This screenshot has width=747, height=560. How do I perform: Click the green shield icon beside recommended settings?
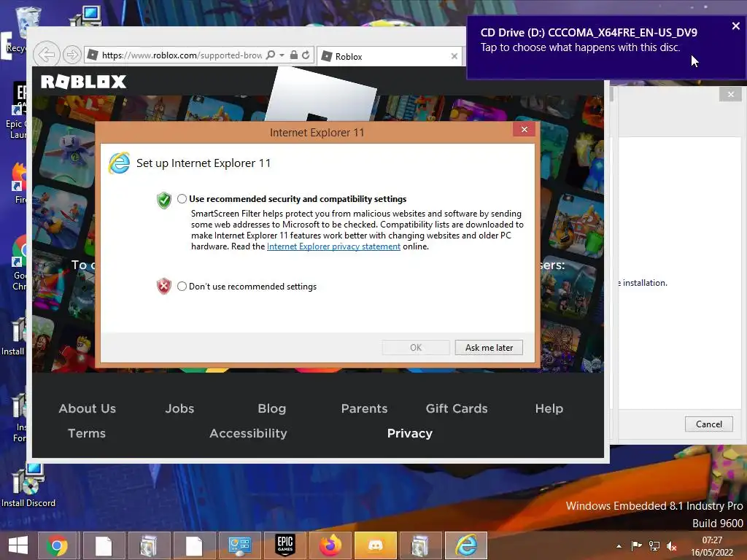point(164,200)
